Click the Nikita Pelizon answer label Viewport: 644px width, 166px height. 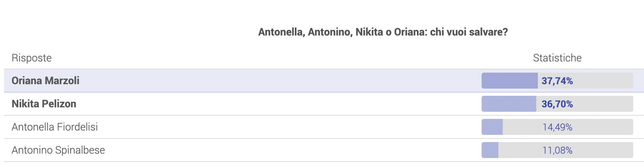[44, 104]
